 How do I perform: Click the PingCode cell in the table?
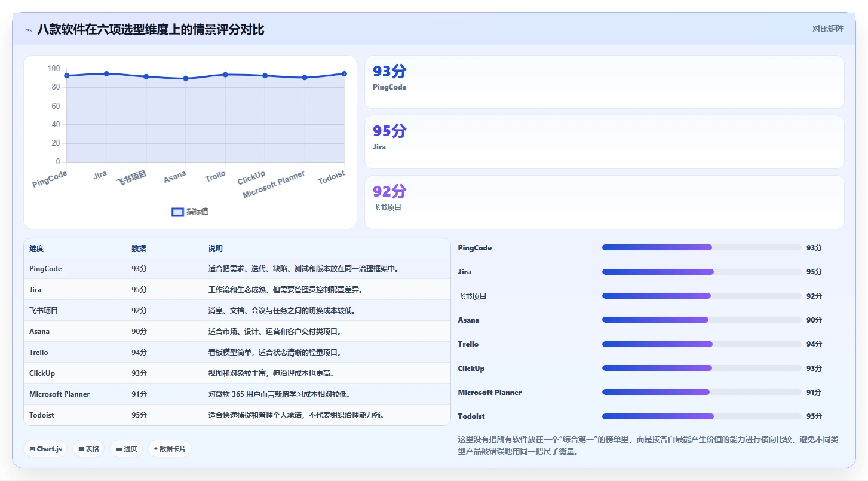[45, 269]
